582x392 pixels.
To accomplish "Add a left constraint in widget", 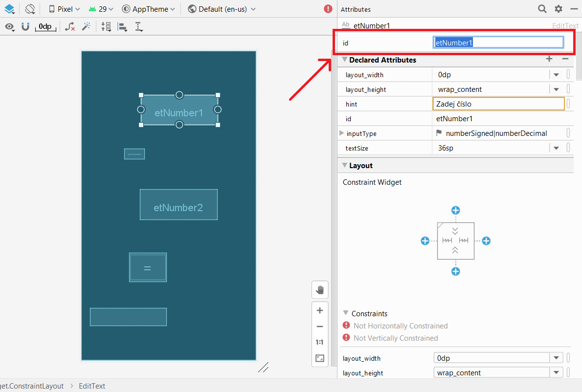I will [x=425, y=240].
